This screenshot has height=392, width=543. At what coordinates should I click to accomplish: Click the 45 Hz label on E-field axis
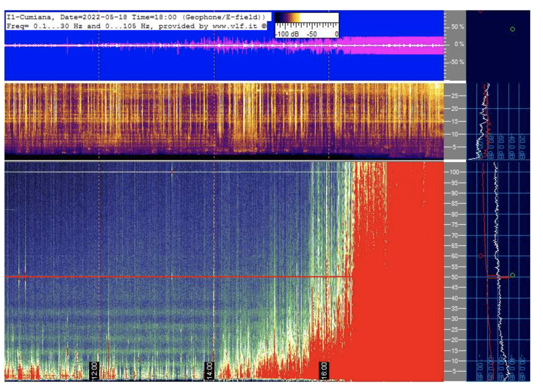(x=455, y=287)
